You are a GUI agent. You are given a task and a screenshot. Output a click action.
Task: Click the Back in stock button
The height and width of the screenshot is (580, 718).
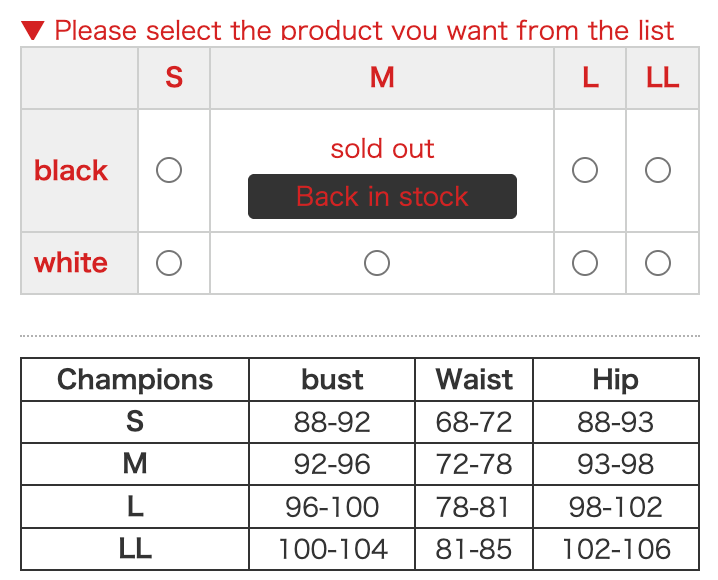382,196
